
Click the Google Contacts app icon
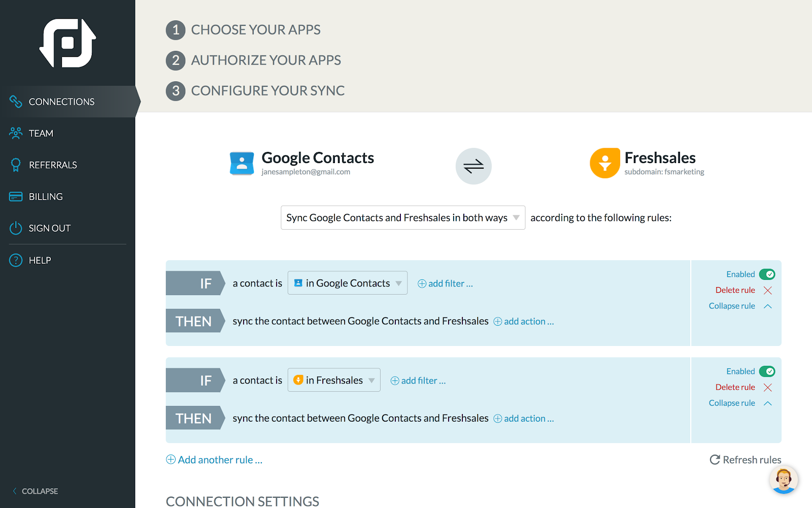click(x=242, y=164)
